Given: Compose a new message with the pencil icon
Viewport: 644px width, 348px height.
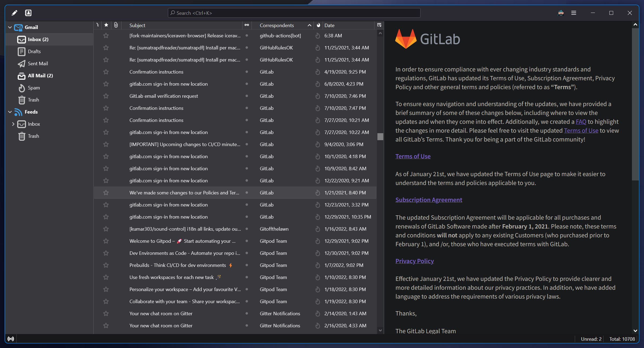Looking at the screenshot, I should pyautogui.click(x=15, y=13).
